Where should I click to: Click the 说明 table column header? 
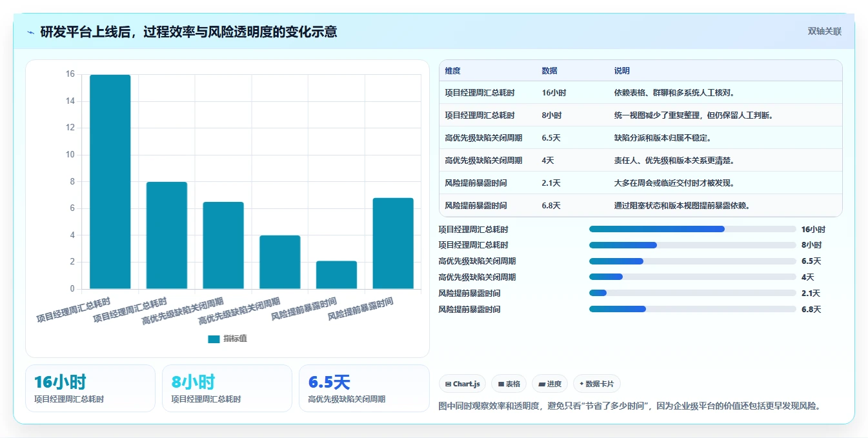(x=622, y=71)
